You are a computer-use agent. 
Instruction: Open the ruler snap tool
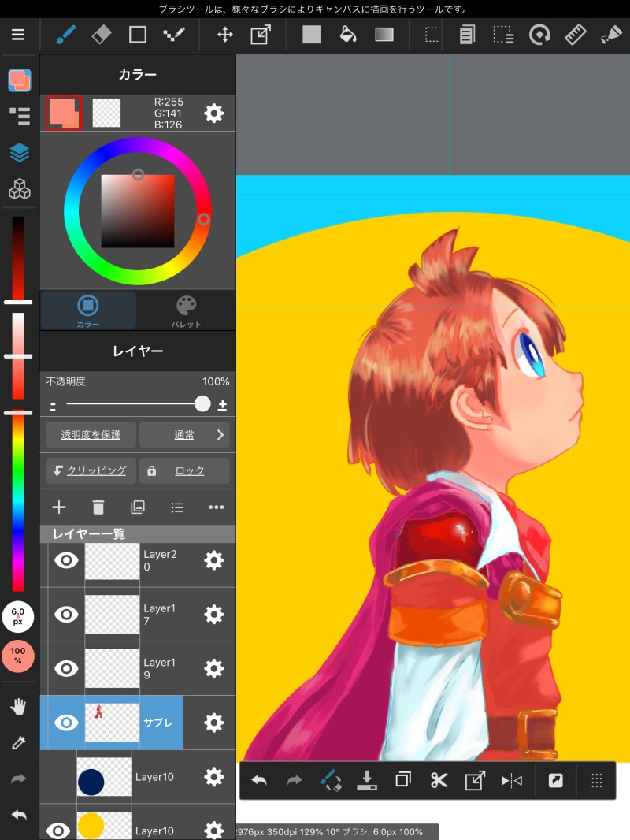pos(576,35)
